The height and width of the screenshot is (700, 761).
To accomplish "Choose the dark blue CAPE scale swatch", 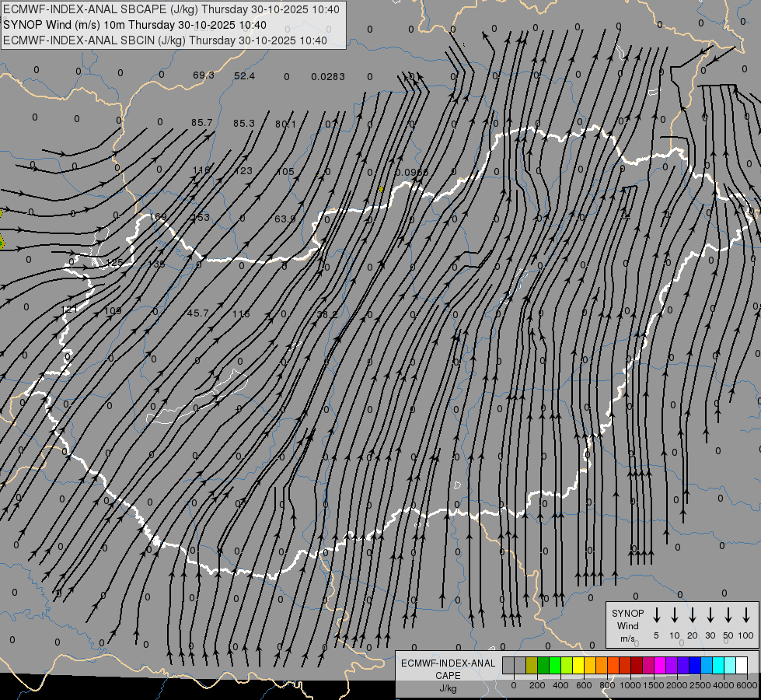I will pos(695,665).
